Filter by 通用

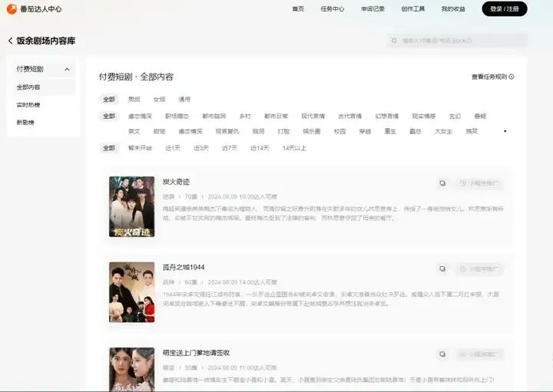pyautogui.click(x=184, y=99)
